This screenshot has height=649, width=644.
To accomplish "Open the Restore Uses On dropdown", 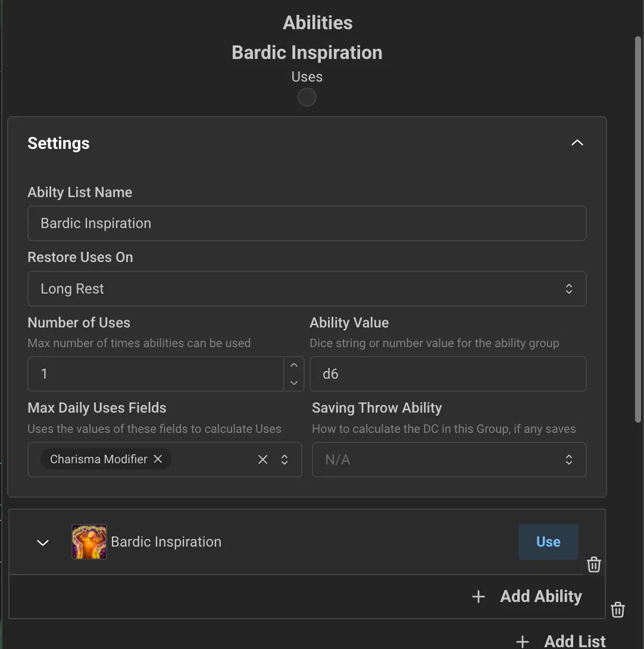I will 307,289.
